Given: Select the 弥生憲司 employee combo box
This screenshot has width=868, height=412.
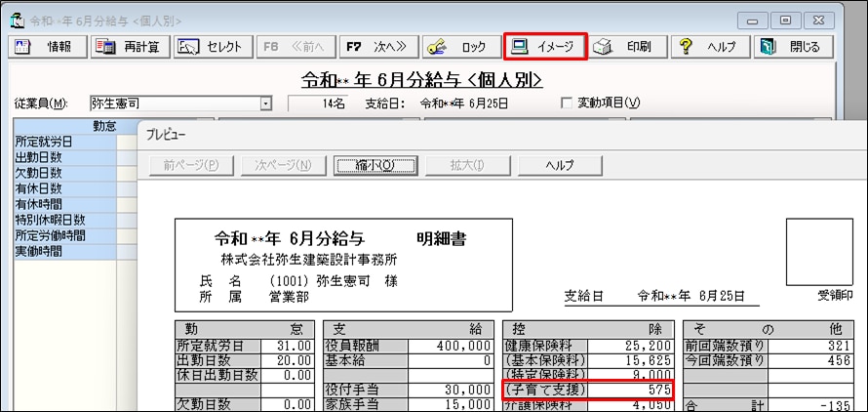Looking at the screenshot, I should pyautogui.click(x=181, y=103).
